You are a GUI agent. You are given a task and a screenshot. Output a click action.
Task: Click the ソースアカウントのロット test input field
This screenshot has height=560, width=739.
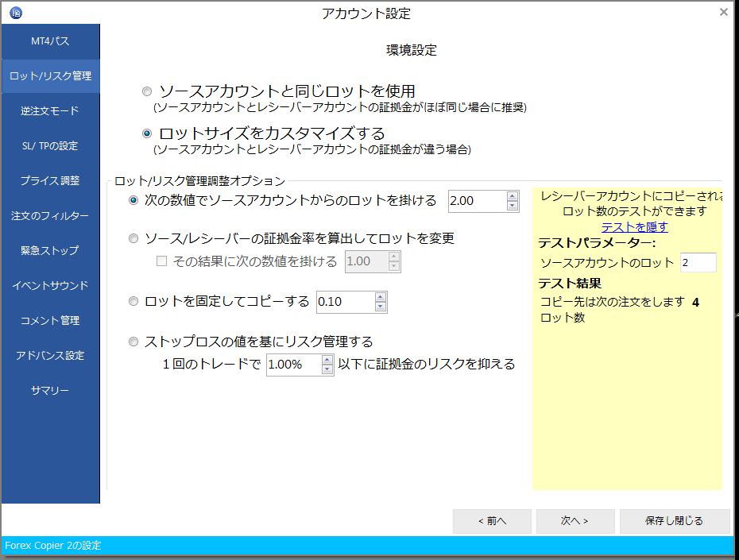pos(697,262)
